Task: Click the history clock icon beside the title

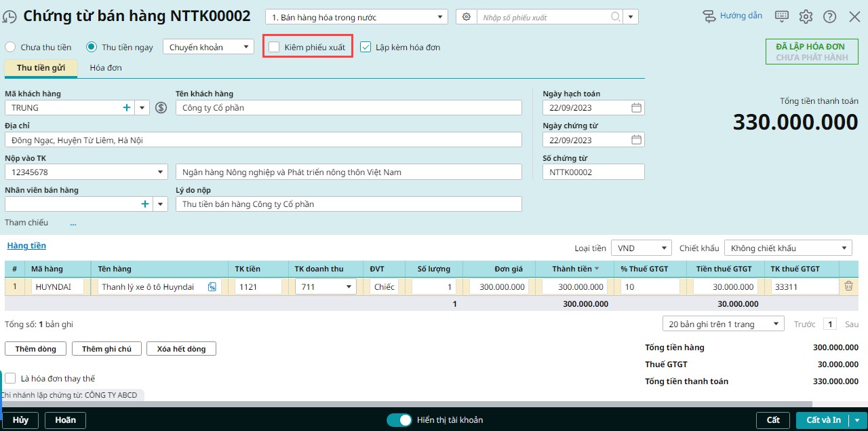Action: coord(9,17)
